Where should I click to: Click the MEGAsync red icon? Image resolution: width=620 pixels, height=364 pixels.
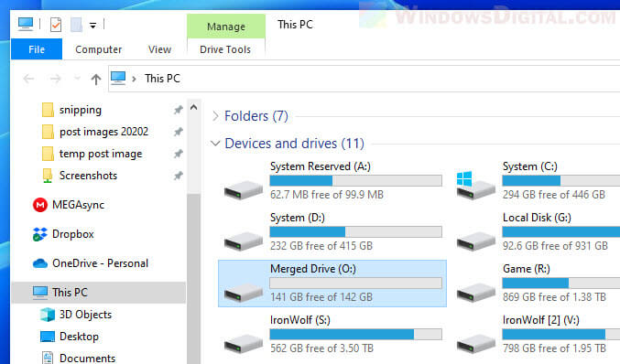40,205
